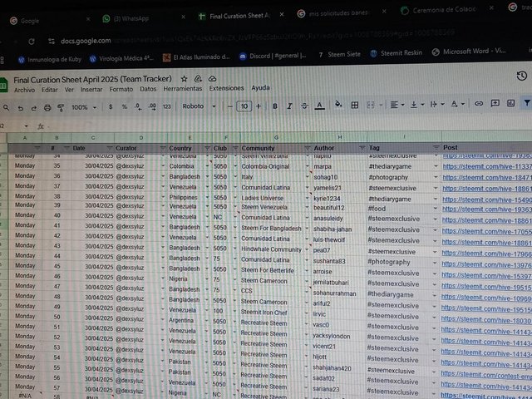Open the Datos menu

(148, 89)
